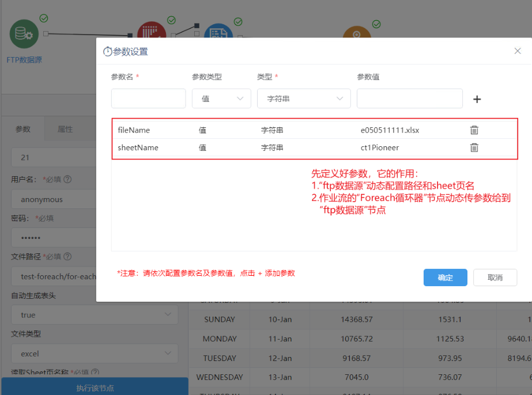
Task: Click the plus icon to add parameter
Action: click(477, 99)
